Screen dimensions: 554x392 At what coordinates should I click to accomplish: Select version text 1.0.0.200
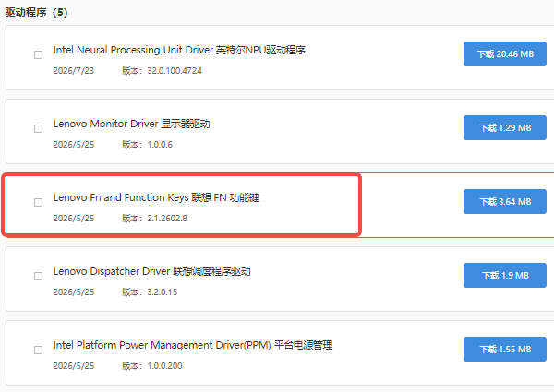164,365
